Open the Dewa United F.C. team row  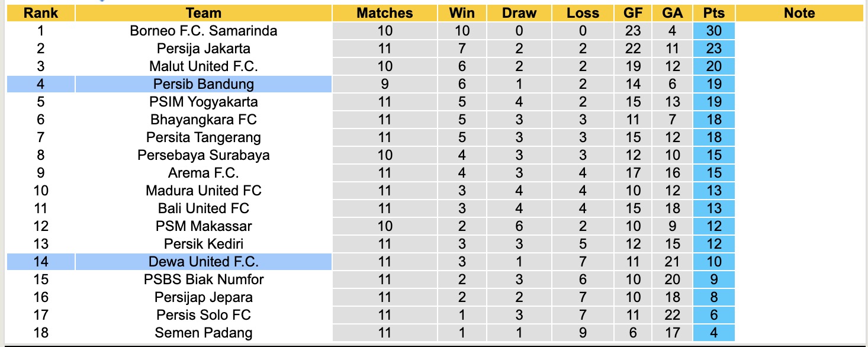[203, 262]
